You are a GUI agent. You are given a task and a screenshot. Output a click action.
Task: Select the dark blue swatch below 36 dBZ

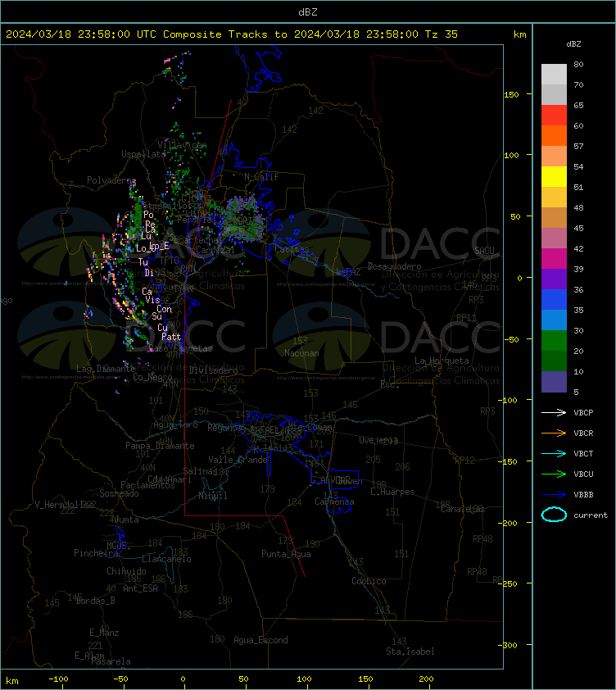pyautogui.click(x=554, y=299)
